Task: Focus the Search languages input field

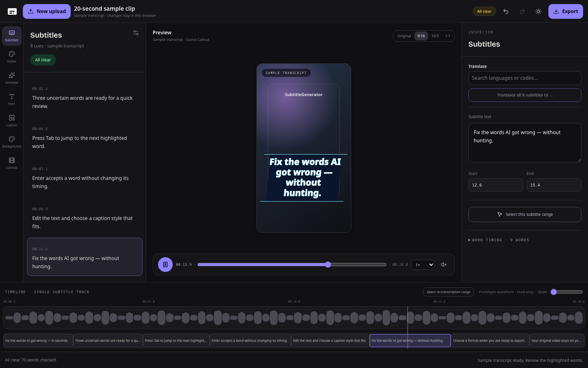Action: click(525, 78)
